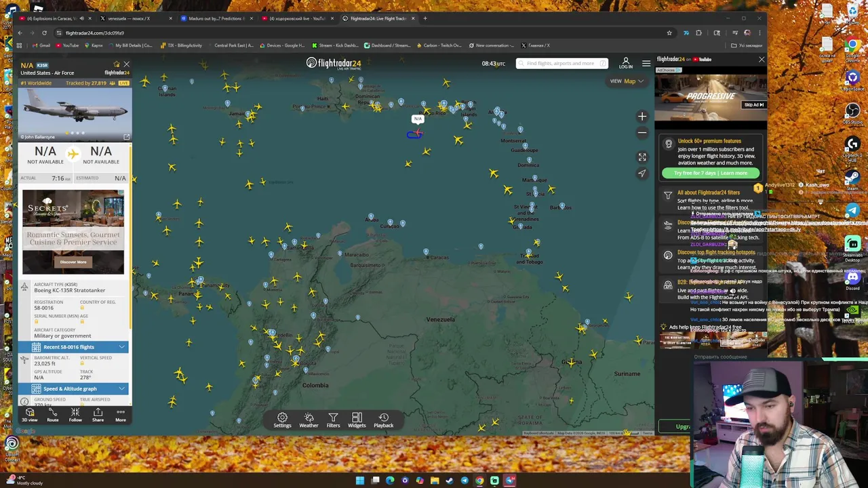Open TJX BillingActivity bookmark
Screen dimensions: 868x488
point(181,45)
